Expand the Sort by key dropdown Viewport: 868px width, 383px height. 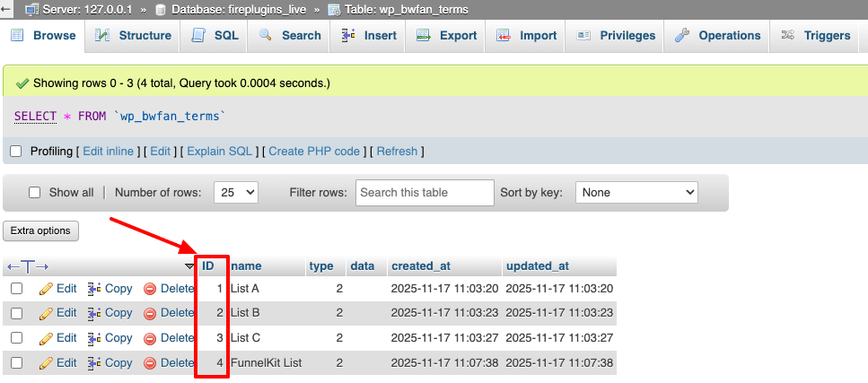(636, 193)
